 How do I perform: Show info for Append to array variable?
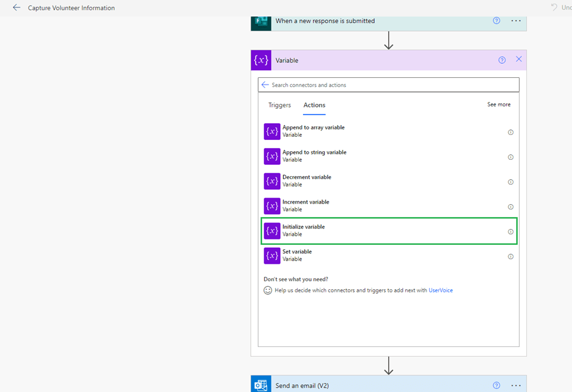pos(511,132)
